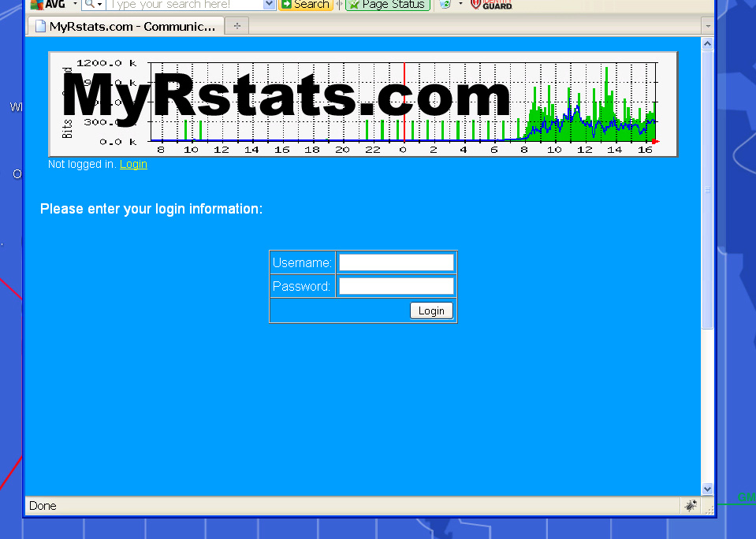Click the scrollbar up arrow
The image size is (756, 539).
pyautogui.click(x=707, y=44)
